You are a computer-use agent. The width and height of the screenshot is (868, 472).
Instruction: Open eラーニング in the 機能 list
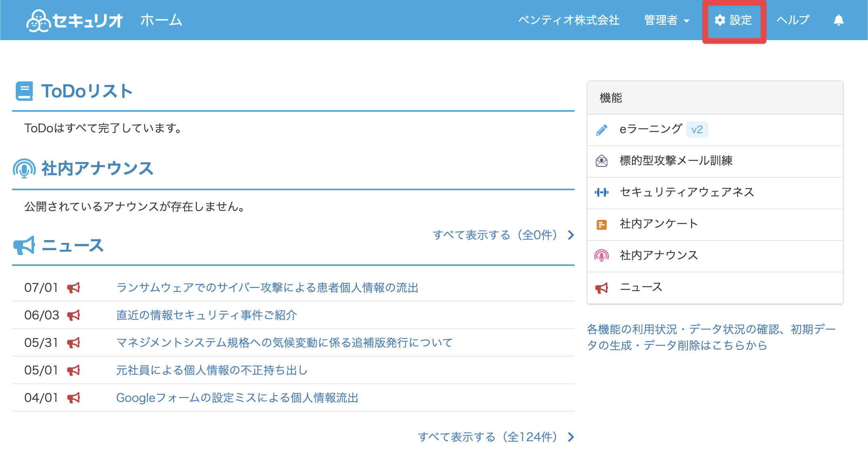[x=715, y=130]
